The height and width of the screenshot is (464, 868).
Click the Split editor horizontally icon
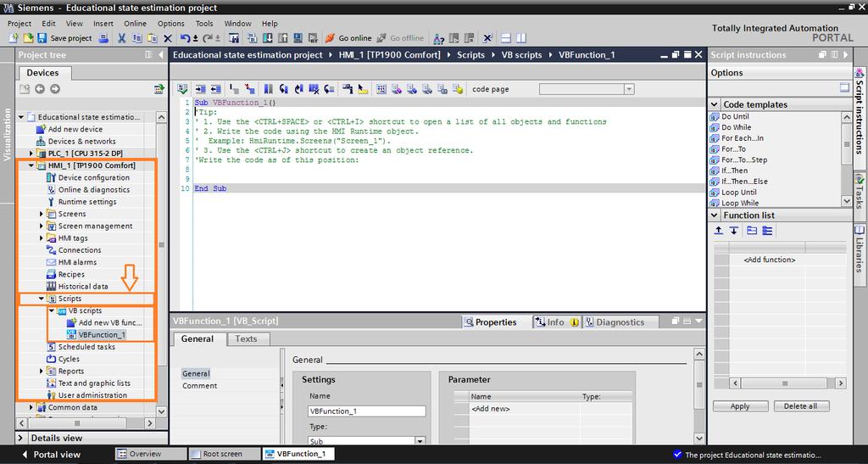click(505, 38)
